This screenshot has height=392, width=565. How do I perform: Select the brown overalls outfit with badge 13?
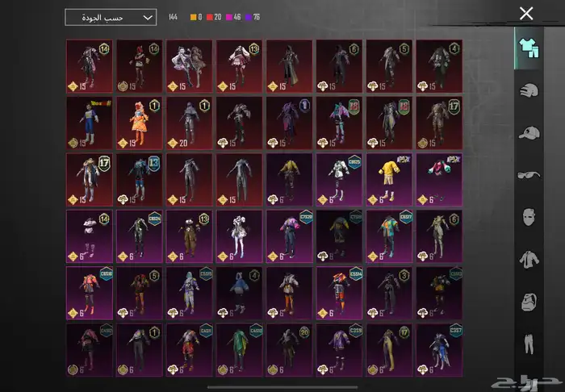(x=190, y=236)
